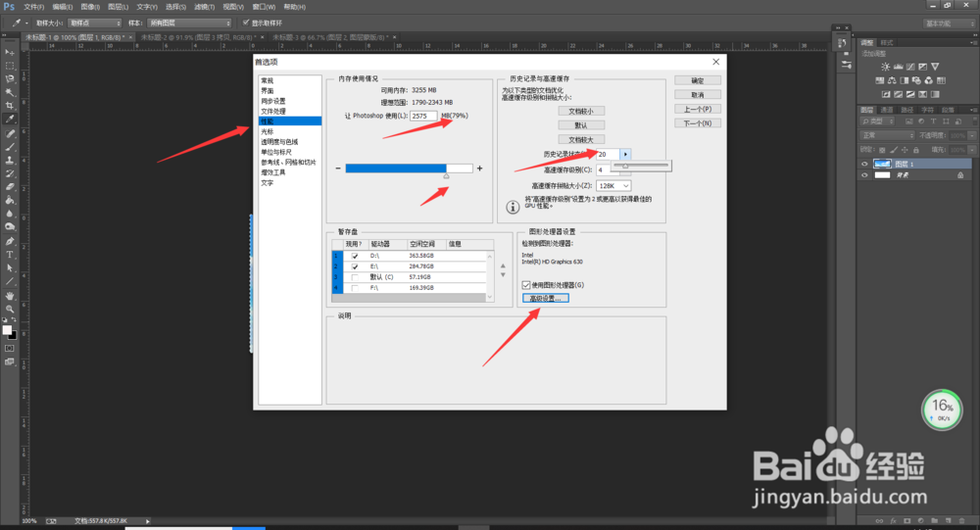The image size is (980, 530).
Task: Select the Eraser tool
Action: pos(10,186)
